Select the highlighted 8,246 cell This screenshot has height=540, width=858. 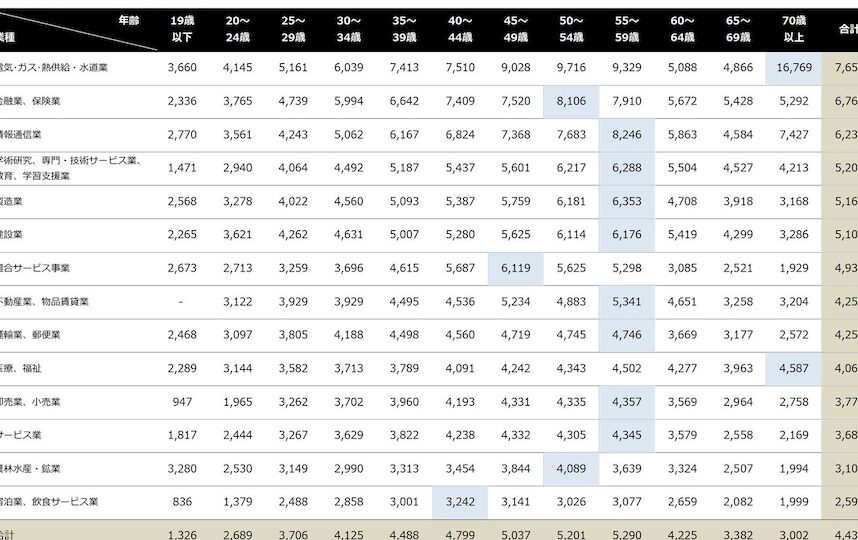tap(626, 134)
